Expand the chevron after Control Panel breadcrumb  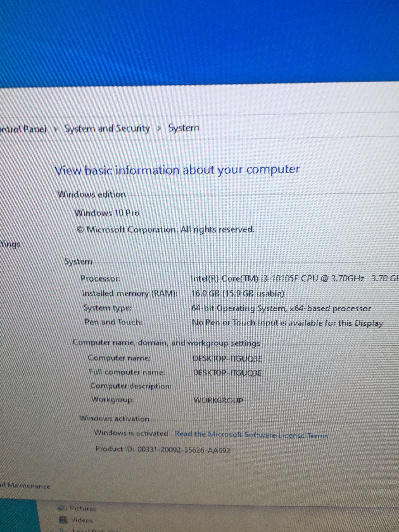pos(56,129)
